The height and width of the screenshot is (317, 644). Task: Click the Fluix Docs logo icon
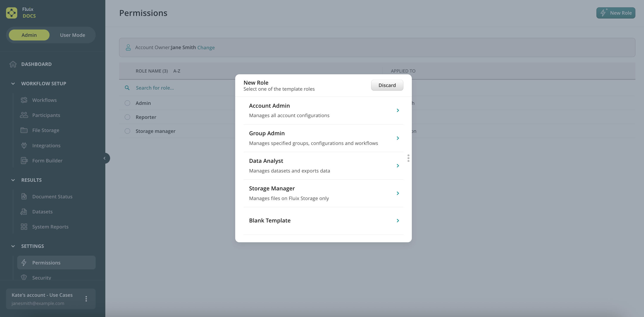click(x=11, y=13)
